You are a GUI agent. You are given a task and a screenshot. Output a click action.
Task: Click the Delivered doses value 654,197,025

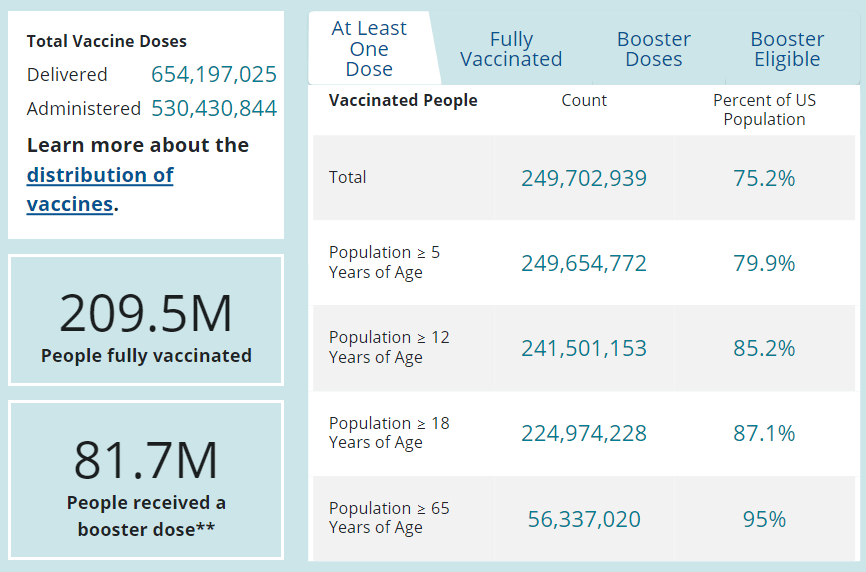214,75
